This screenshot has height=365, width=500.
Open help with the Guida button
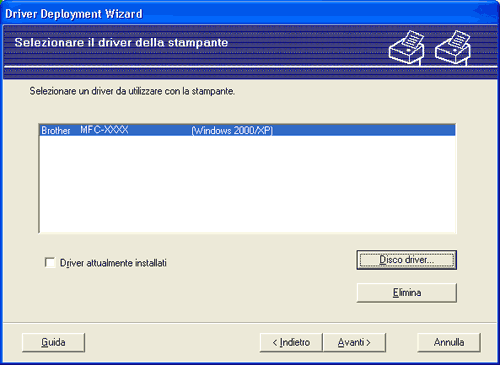click(53, 342)
